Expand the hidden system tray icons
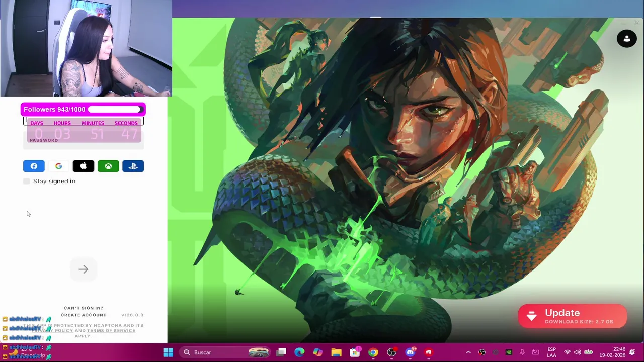644x362 pixels. tap(468, 352)
